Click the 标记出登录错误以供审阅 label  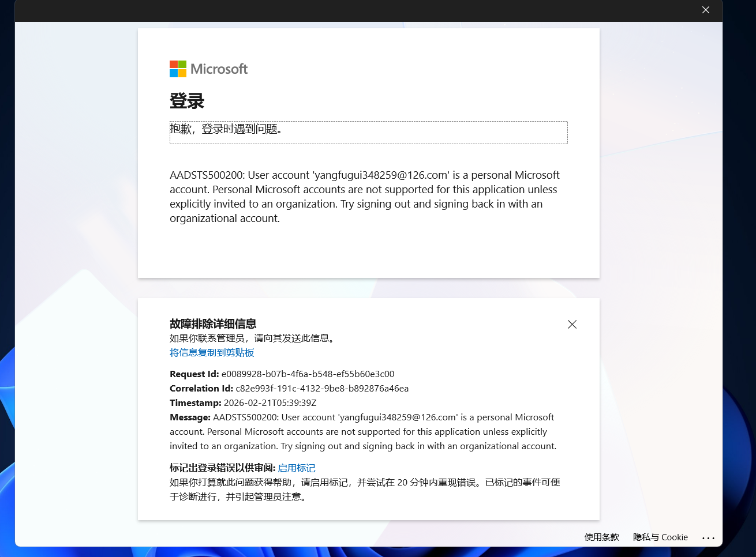point(222,468)
